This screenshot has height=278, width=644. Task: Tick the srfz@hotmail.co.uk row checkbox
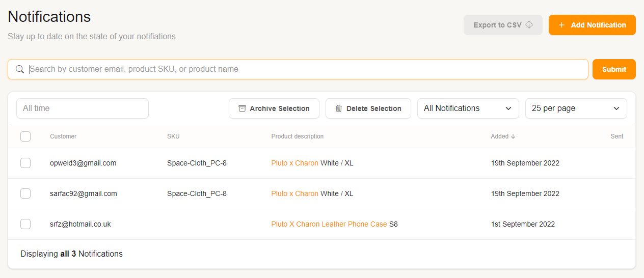click(25, 224)
